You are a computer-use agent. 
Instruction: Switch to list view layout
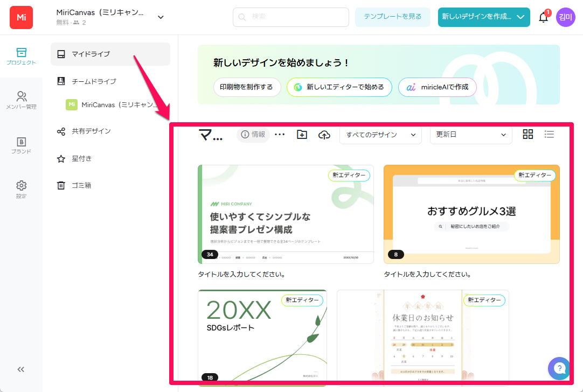549,135
